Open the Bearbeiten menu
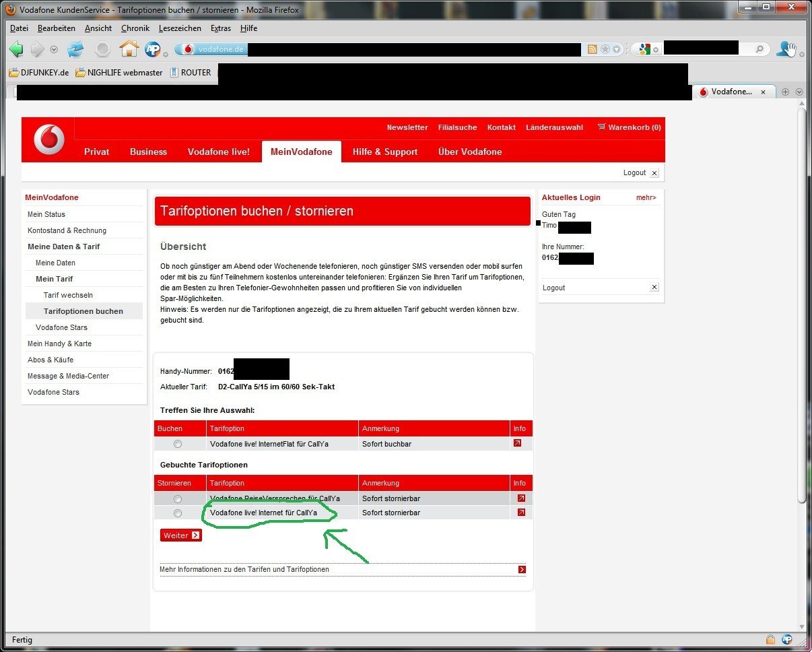This screenshot has width=812, height=652. tap(57, 28)
